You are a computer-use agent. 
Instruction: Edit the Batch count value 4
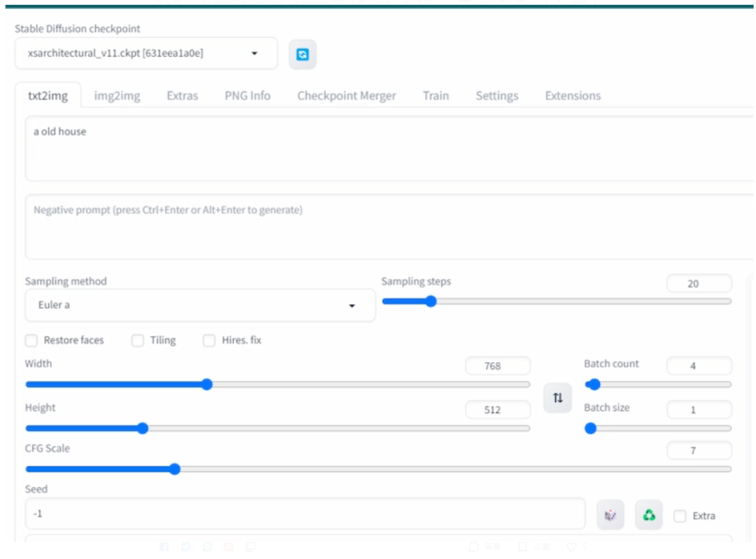(x=699, y=366)
